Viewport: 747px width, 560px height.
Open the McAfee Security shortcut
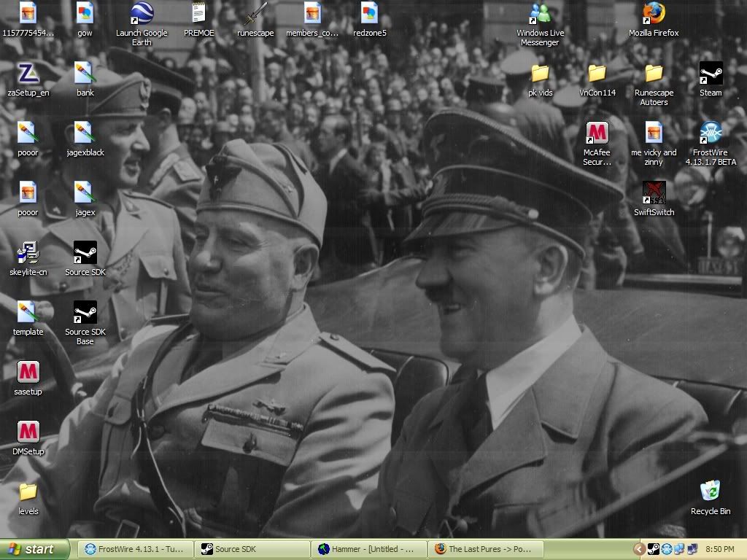[597, 133]
